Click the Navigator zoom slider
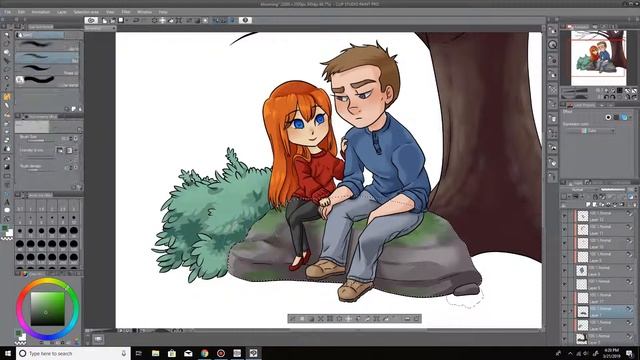Screen dimensions: 640x360 click(576, 90)
